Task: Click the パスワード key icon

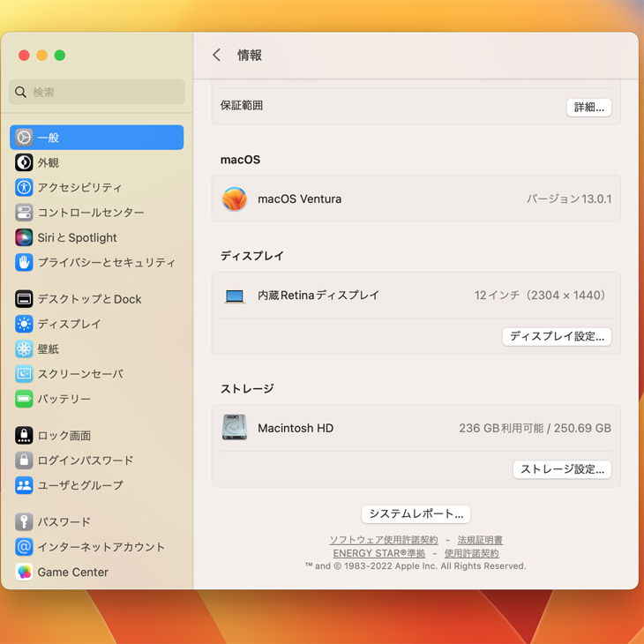Action: coord(24,522)
